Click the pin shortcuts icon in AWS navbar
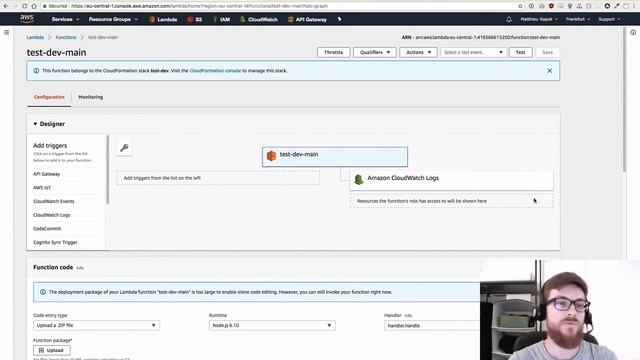This screenshot has height=360, width=640. (339, 19)
